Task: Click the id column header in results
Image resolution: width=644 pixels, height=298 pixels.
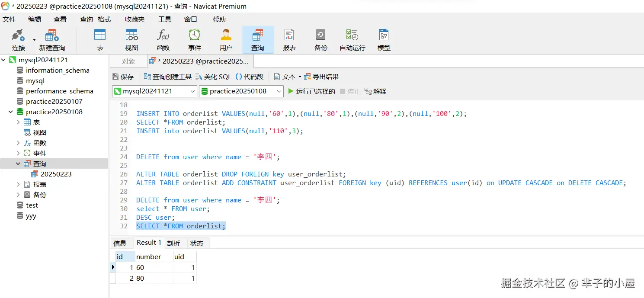Action: (125, 256)
